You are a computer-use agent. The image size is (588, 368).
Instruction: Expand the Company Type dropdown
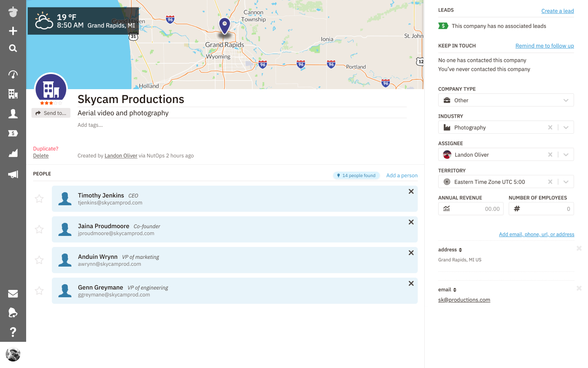pos(566,100)
